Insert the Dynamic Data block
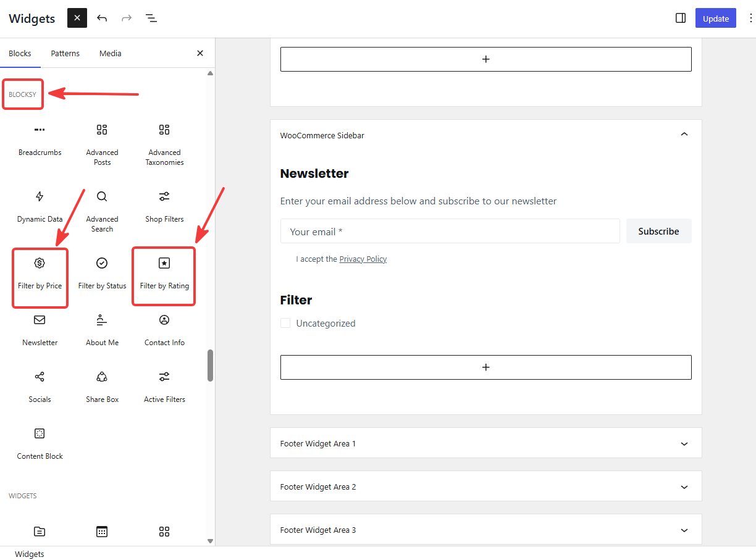Screen dimensions: 756x560 [40, 207]
